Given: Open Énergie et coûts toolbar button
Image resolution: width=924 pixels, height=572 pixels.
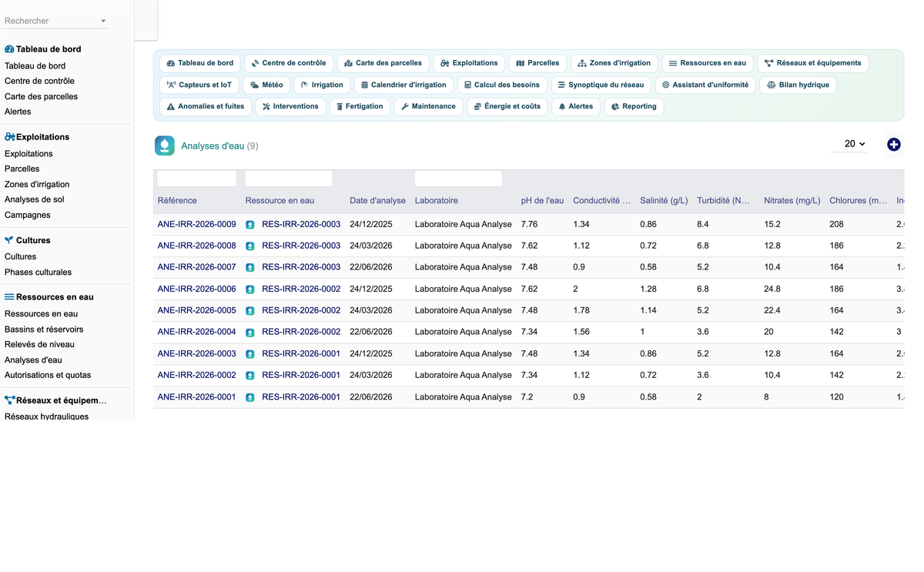Looking at the screenshot, I should [507, 106].
